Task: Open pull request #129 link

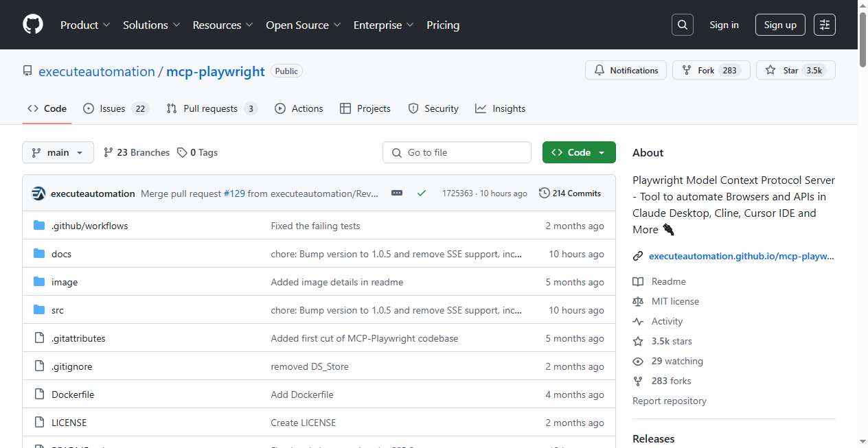Action: pyautogui.click(x=234, y=193)
